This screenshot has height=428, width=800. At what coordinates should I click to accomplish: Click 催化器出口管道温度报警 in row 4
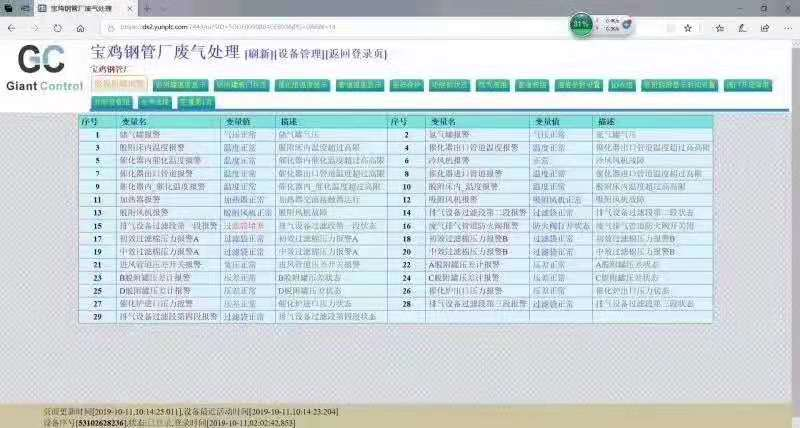[473, 147]
